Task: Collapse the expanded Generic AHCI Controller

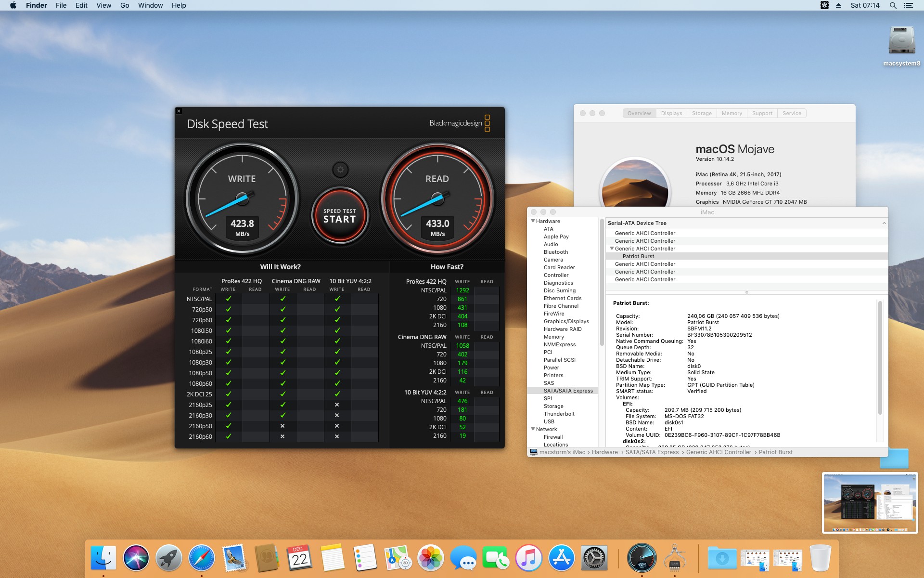Action: point(612,249)
